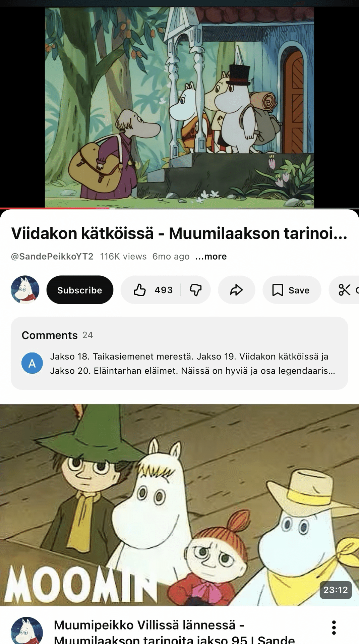This screenshot has width=359, height=644.
Task: Like the video with thumbs up icon
Action: point(140,290)
